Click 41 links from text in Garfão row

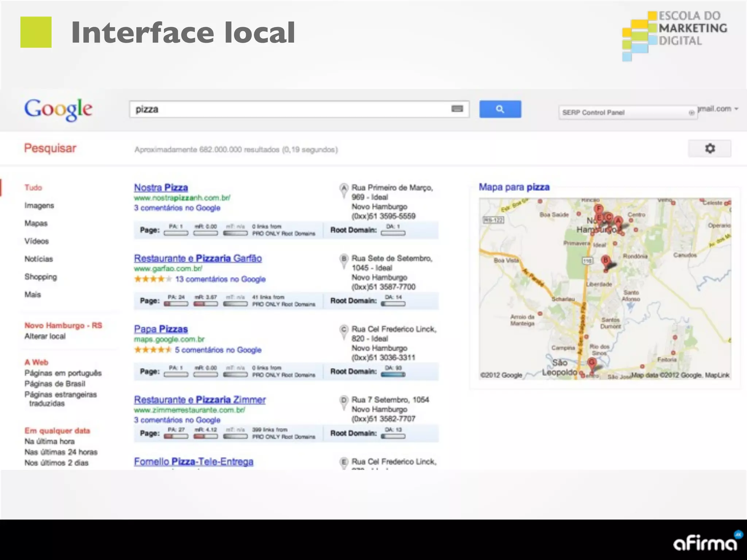(268, 297)
